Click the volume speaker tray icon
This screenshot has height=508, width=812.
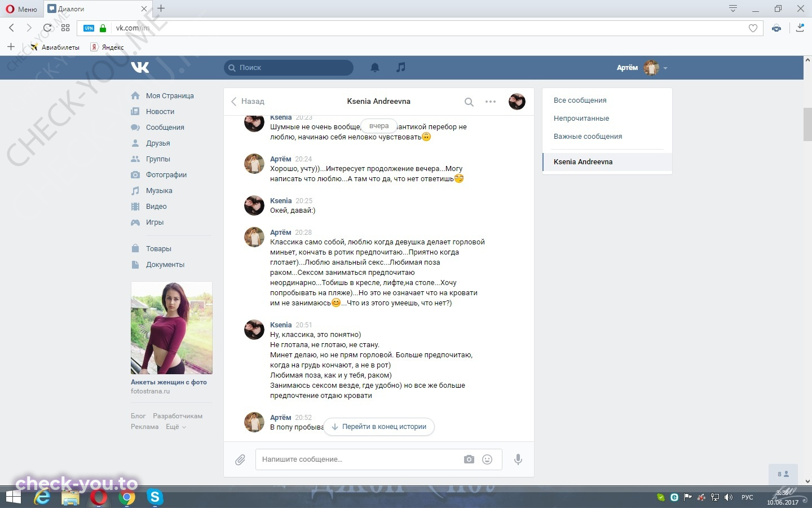point(729,497)
